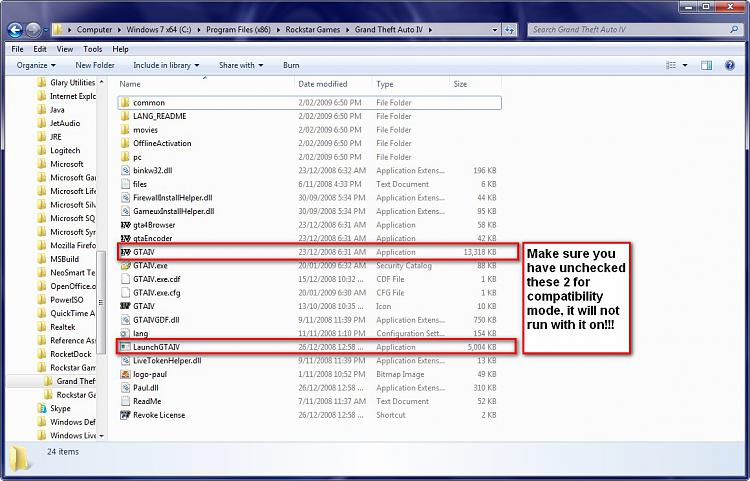Screen dimensions: 750x481
Task: Open the View menu
Action: pos(65,49)
